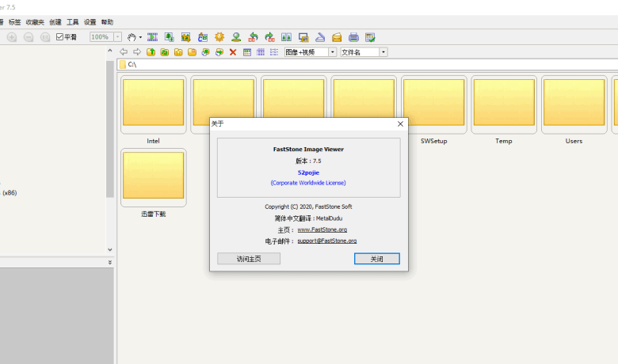Click the monitor screen toolbar icon
Viewport: 618px width, 364px height.
tap(303, 37)
